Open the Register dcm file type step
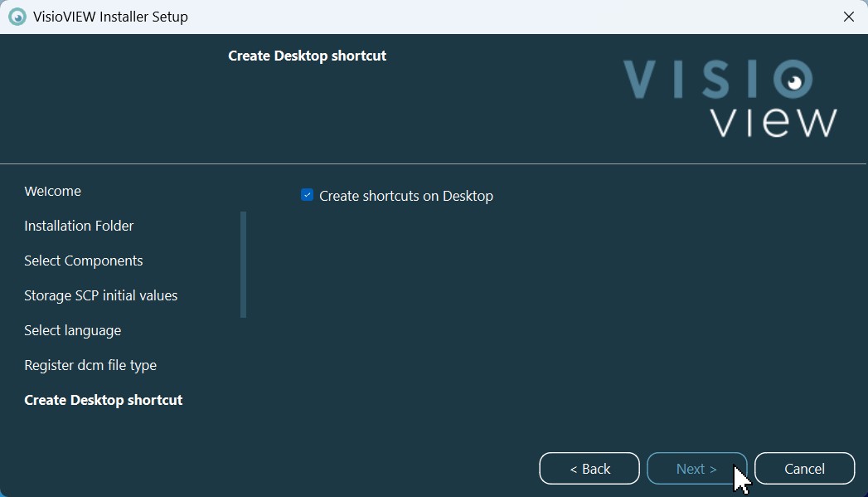The width and height of the screenshot is (868, 497). (x=90, y=366)
